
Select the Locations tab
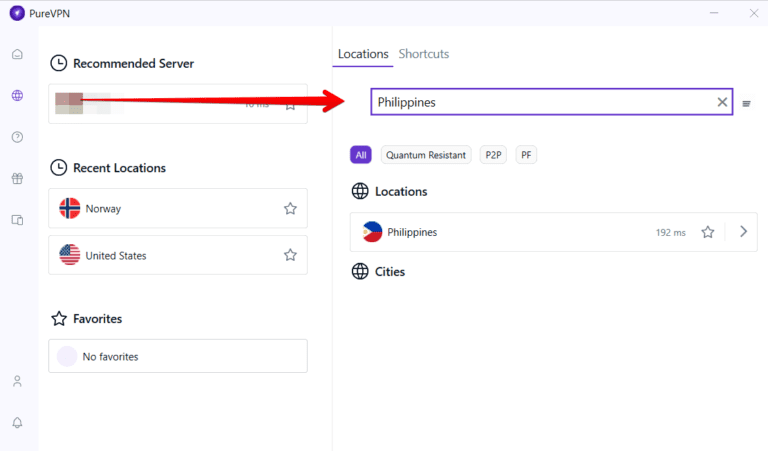(x=363, y=54)
